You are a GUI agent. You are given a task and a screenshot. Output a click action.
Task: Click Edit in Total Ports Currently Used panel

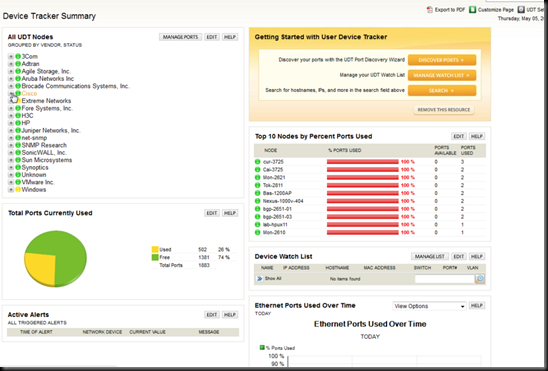click(211, 213)
